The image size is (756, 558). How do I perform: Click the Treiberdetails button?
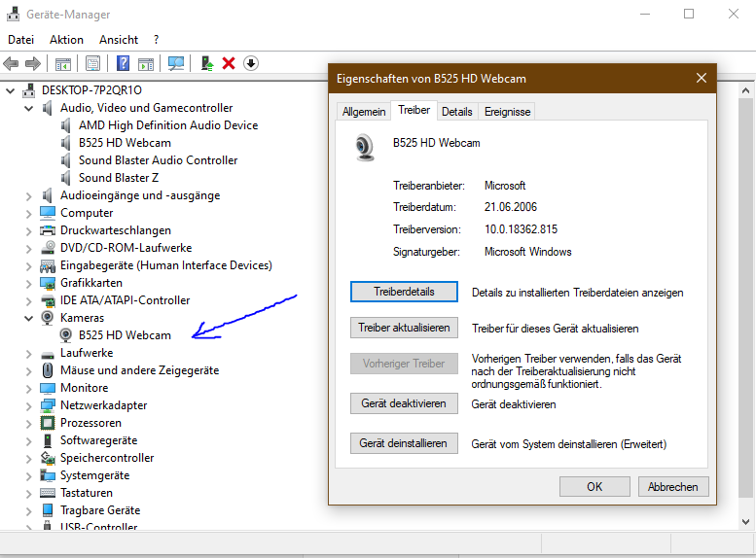pyautogui.click(x=404, y=292)
